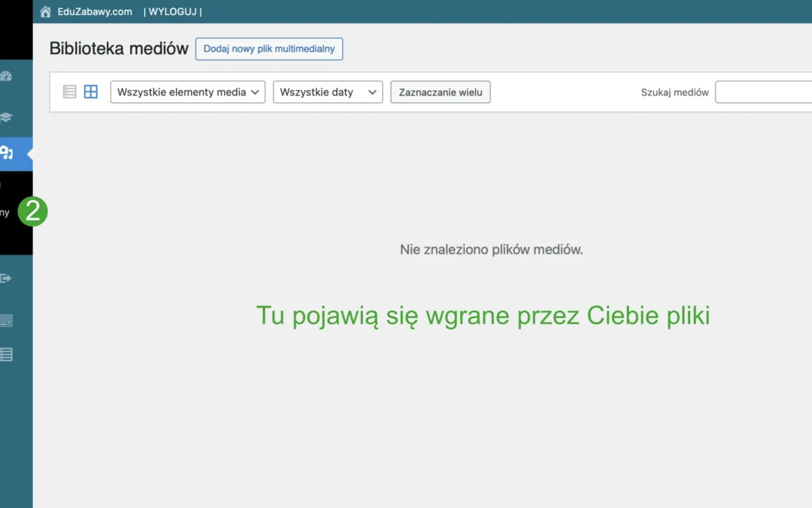
Task: Click WYLOGUJ to log out
Action: point(171,11)
